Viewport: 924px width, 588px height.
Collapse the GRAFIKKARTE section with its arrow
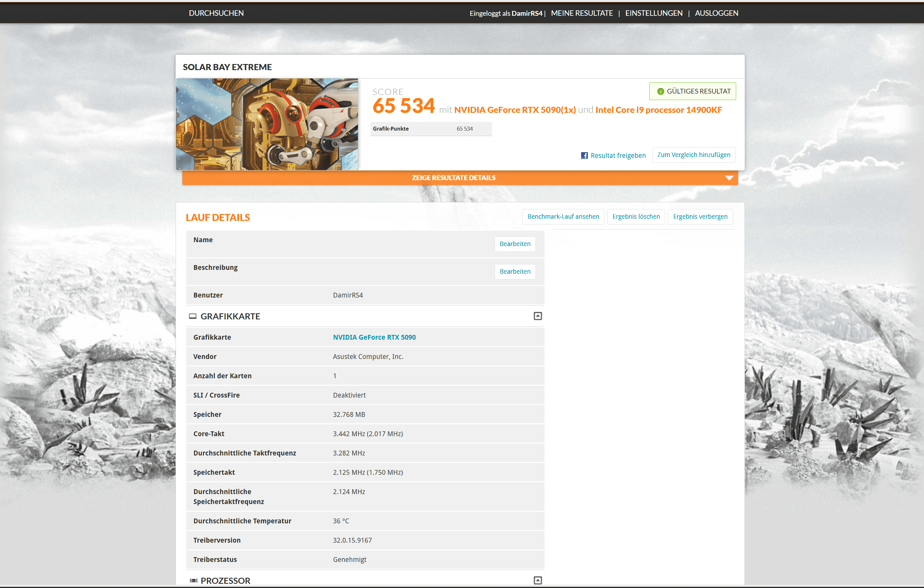(x=538, y=316)
